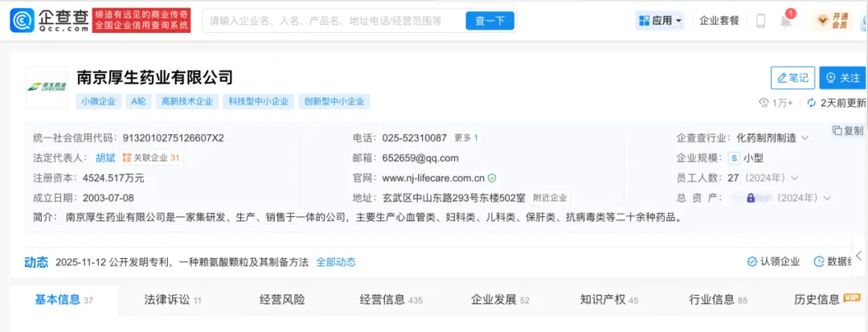Click the company name 南京厚生药业有限公司
The height and width of the screenshot is (332, 868).
pyautogui.click(x=154, y=77)
